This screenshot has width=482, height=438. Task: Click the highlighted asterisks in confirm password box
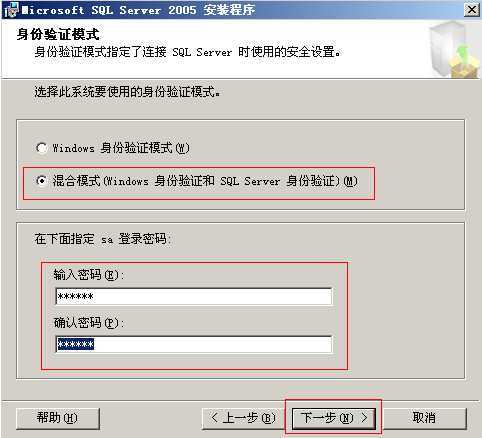point(76,344)
